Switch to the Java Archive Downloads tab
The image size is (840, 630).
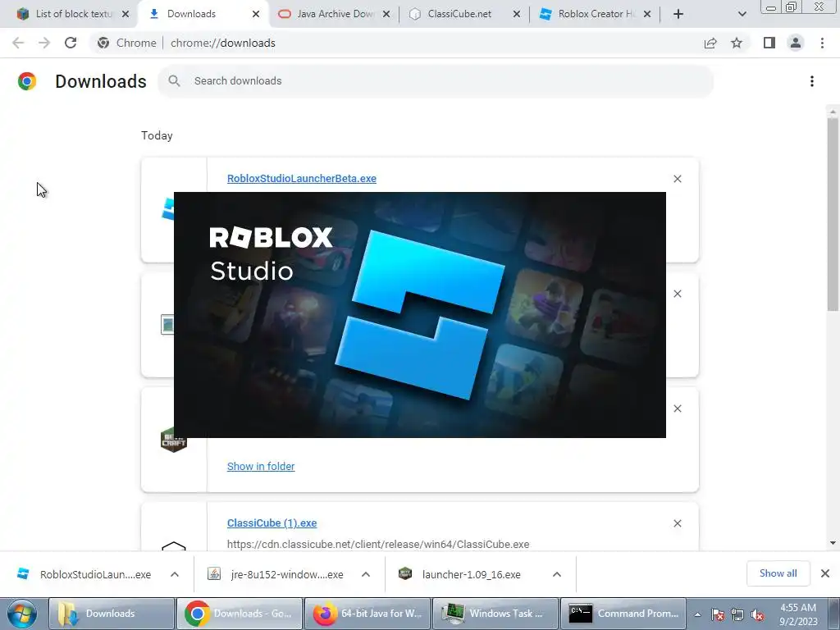pos(335,14)
